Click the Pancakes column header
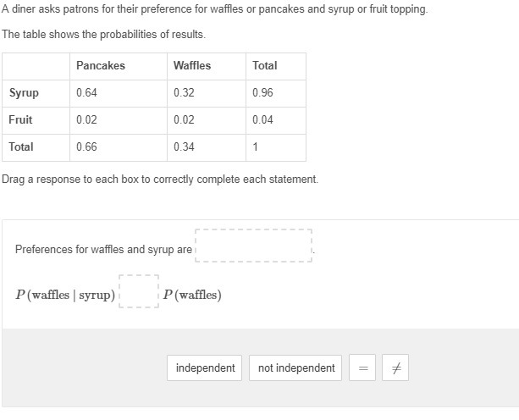The image size is (519, 420). pyautogui.click(x=101, y=66)
